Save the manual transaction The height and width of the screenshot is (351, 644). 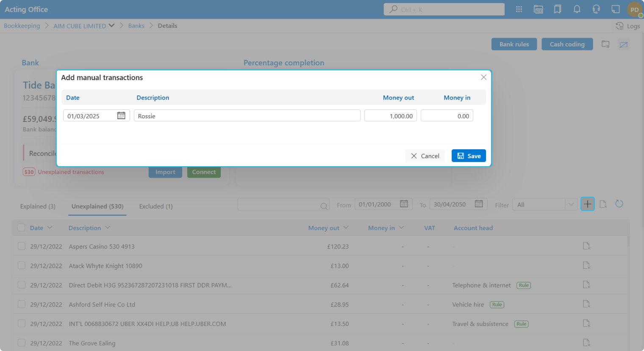point(469,156)
